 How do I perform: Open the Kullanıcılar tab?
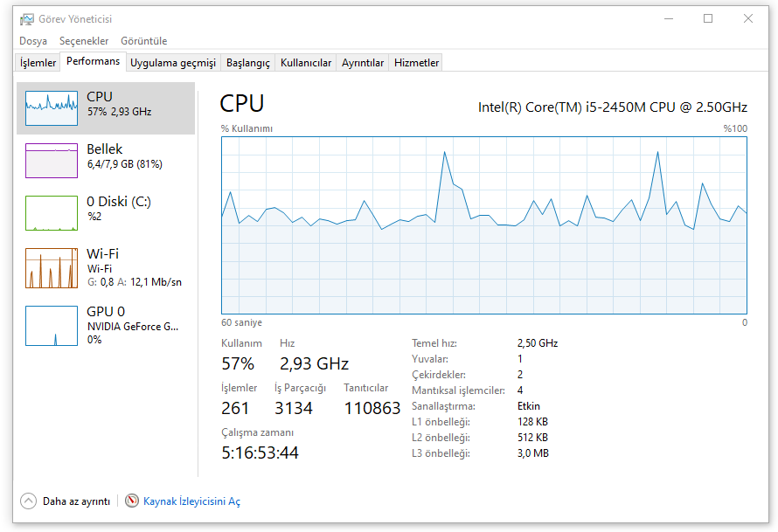pos(306,63)
